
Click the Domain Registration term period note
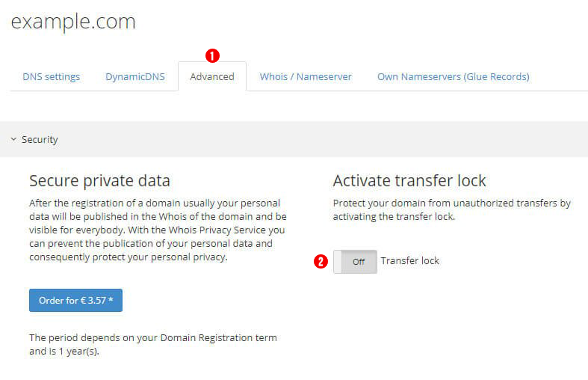click(153, 344)
